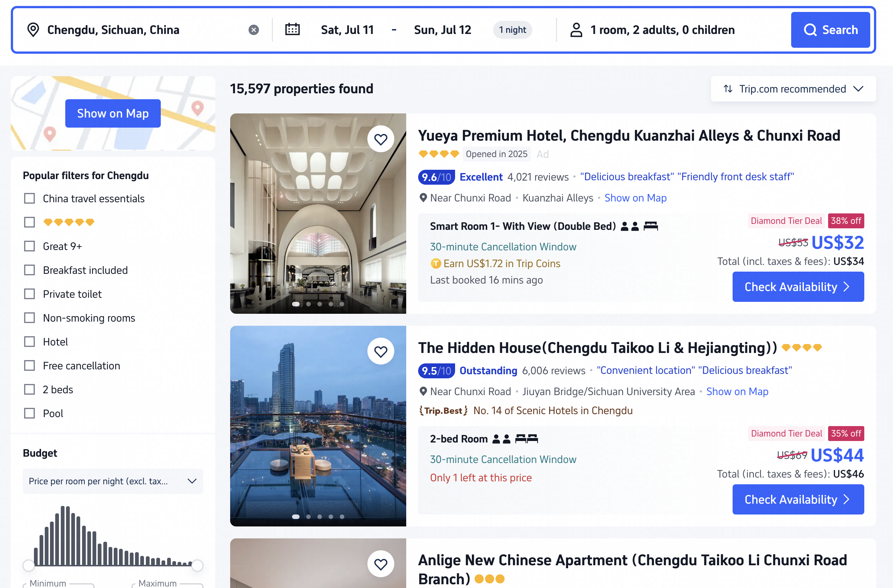Click the "Delicious breakfast" quote on Yueya
893x588 pixels.
point(627,177)
